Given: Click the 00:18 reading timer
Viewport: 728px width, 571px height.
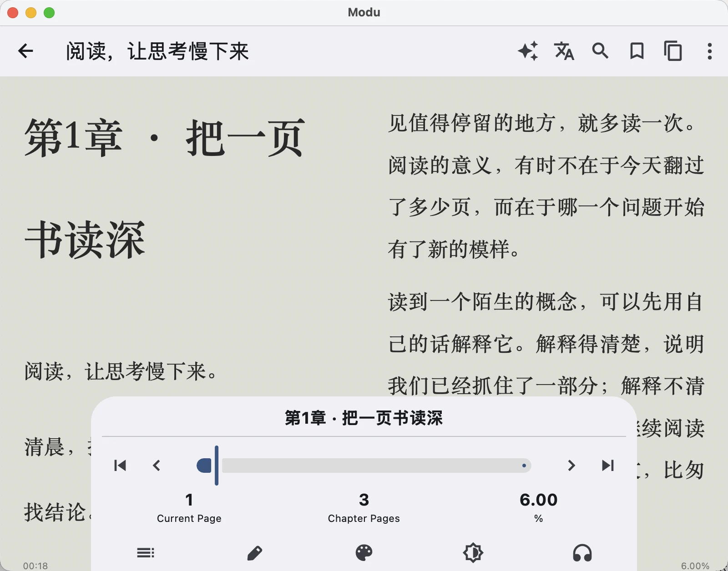Looking at the screenshot, I should pos(35,566).
